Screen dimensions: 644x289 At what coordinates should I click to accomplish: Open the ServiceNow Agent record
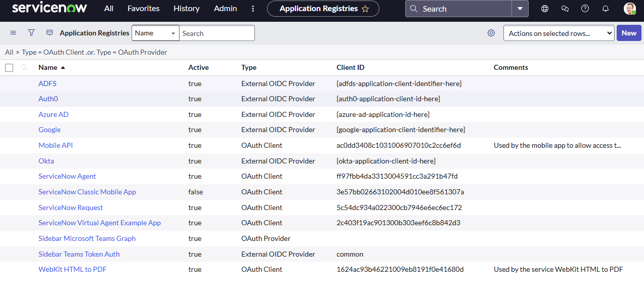point(67,176)
